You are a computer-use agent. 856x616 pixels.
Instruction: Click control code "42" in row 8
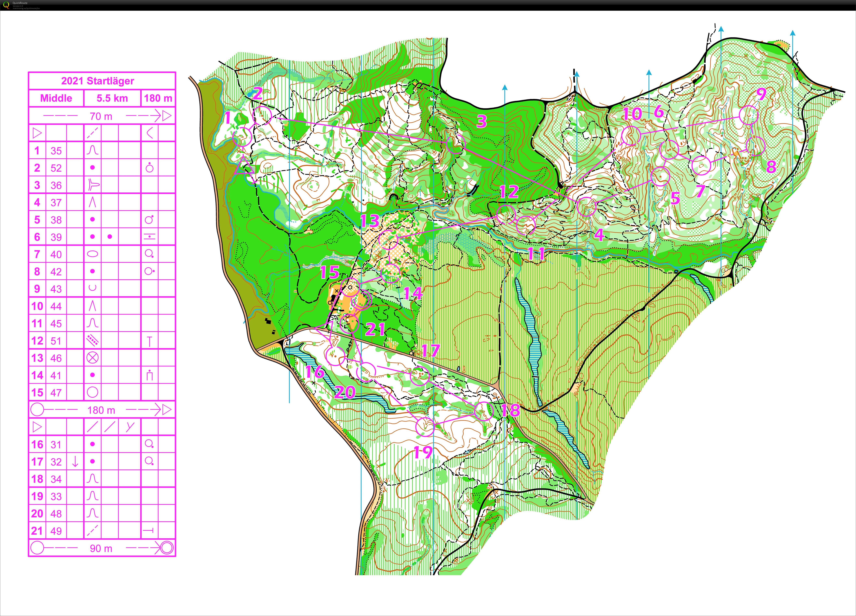[x=56, y=272]
